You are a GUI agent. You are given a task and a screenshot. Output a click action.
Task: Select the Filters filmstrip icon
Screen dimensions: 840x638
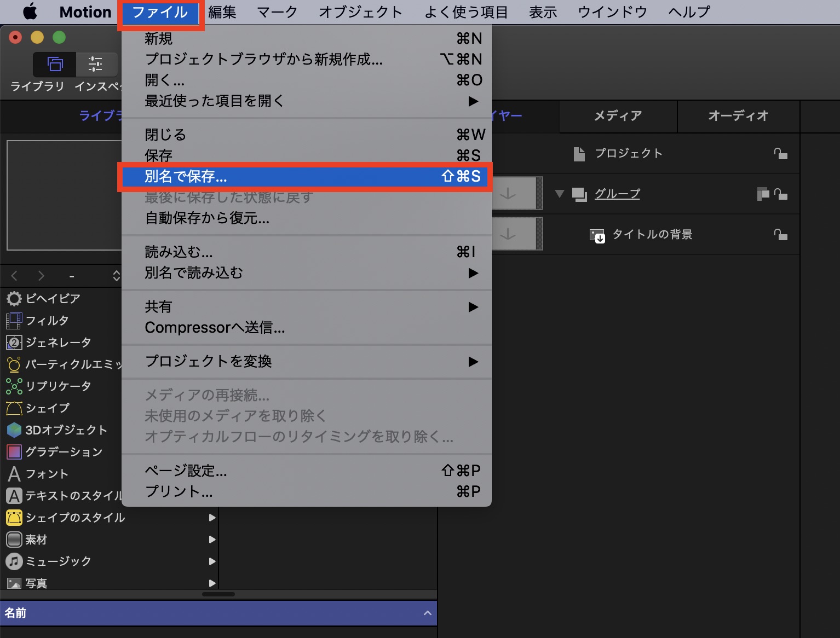point(14,321)
